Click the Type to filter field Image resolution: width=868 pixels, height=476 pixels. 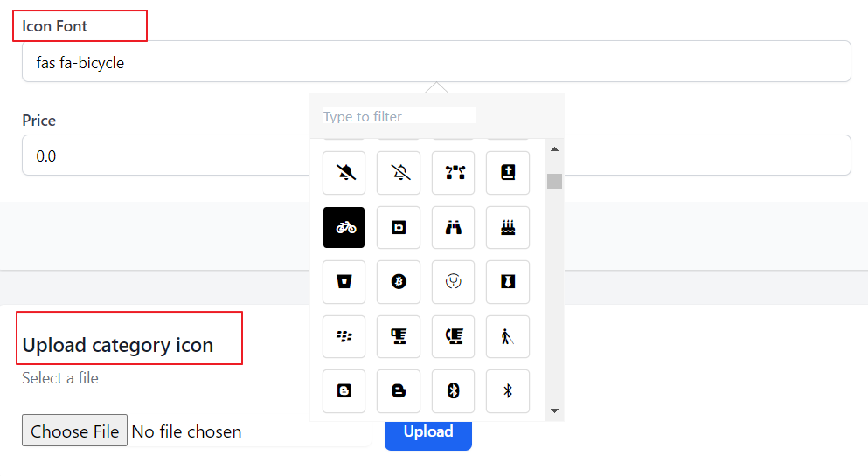pos(399,116)
